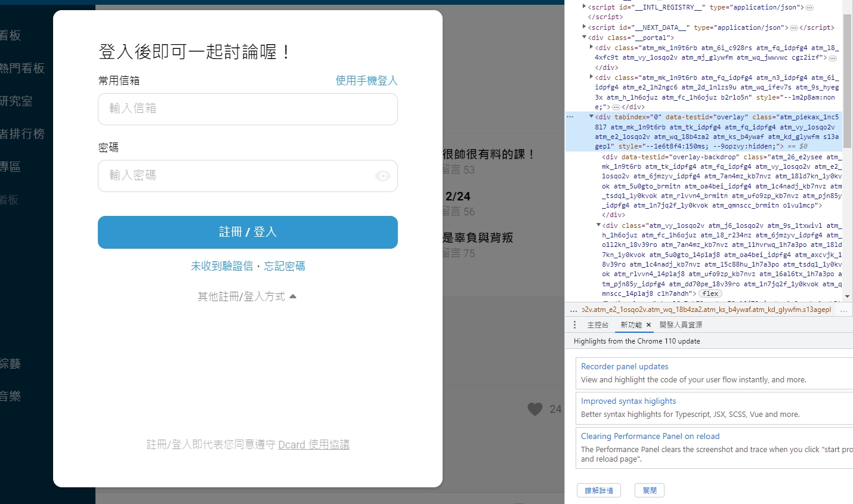The height and width of the screenshot is (504, 853).
Task: Click ellipsis badge after --1m2p8am:none style
Action: click(616, 107)
